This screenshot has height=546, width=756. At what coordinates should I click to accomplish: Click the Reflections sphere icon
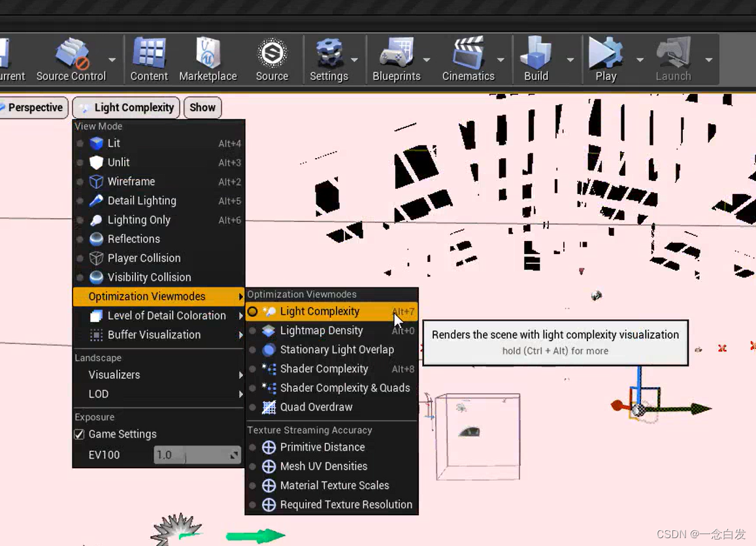(x=97, y=239)
